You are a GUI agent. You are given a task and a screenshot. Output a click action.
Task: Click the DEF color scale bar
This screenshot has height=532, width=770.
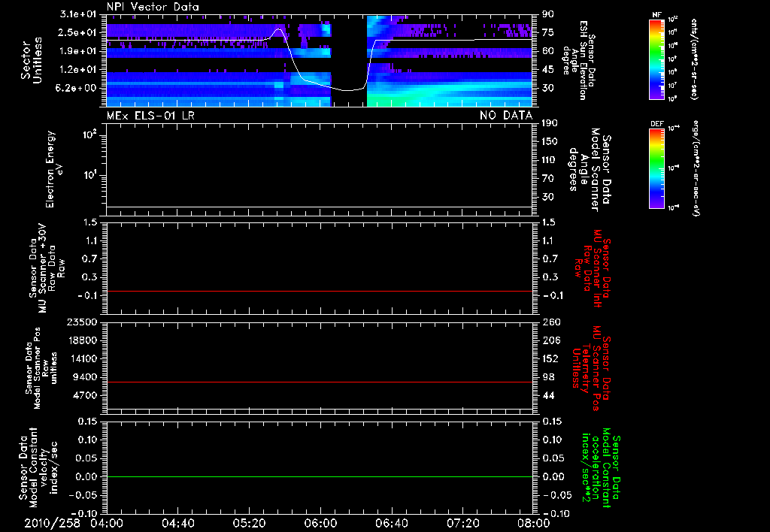point(657,168)
